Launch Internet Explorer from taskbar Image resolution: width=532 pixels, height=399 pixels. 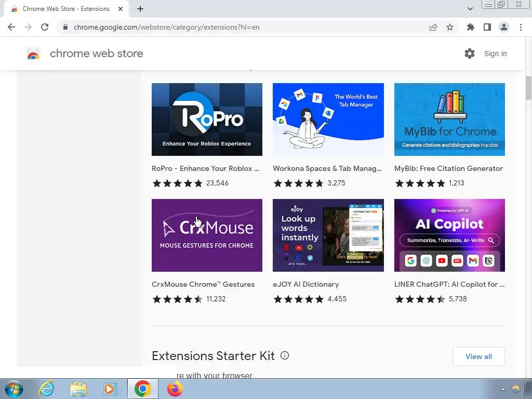pyautogui.click(x=46, y=389)
